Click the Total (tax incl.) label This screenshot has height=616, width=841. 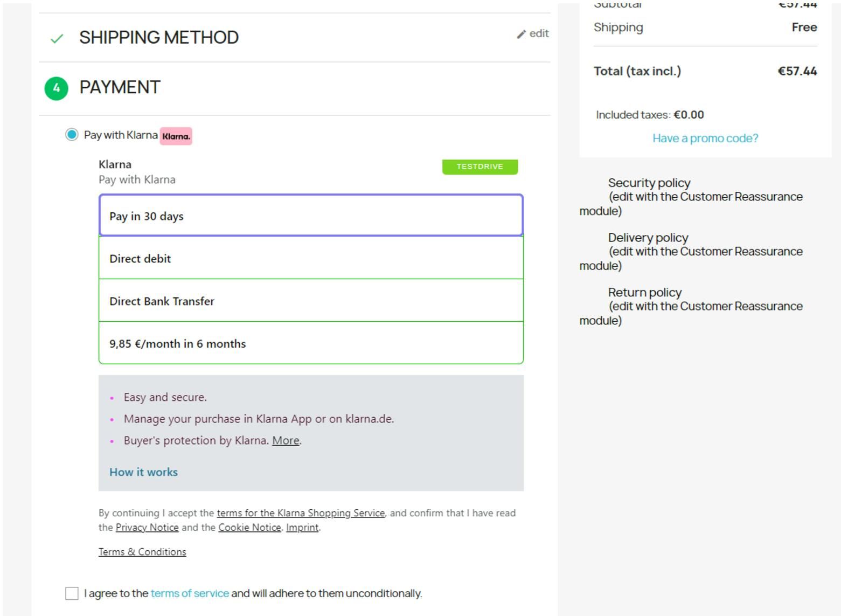[637, 71]
